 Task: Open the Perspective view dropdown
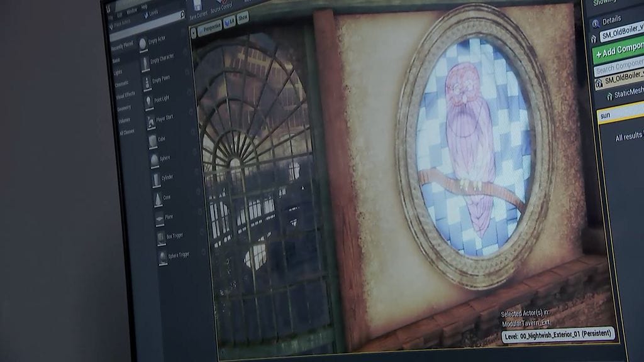[209, 28]
